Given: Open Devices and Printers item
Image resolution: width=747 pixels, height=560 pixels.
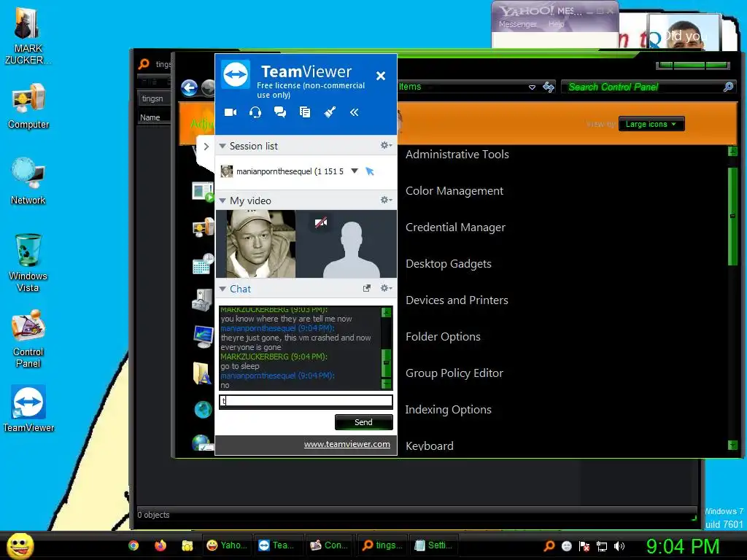Looking at the screenshot, I should pos(457,300).
